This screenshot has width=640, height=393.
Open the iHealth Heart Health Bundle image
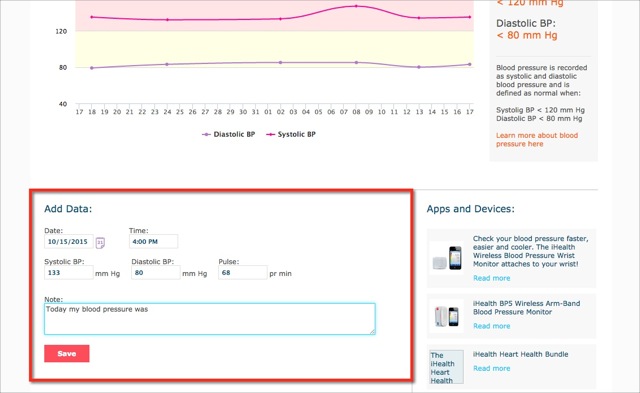tap(447, 367)
